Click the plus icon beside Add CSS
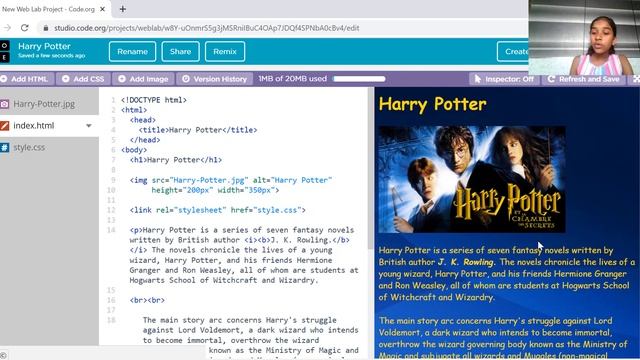The height and width of the screenshot is (360, 640). (x=66, y=79)
